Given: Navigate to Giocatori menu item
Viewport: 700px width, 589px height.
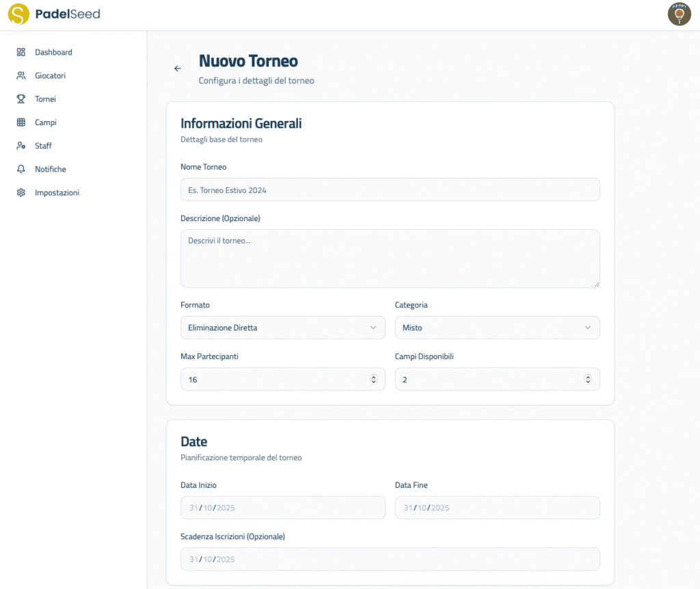Looking at the screenshot, I should pos(50,76).
